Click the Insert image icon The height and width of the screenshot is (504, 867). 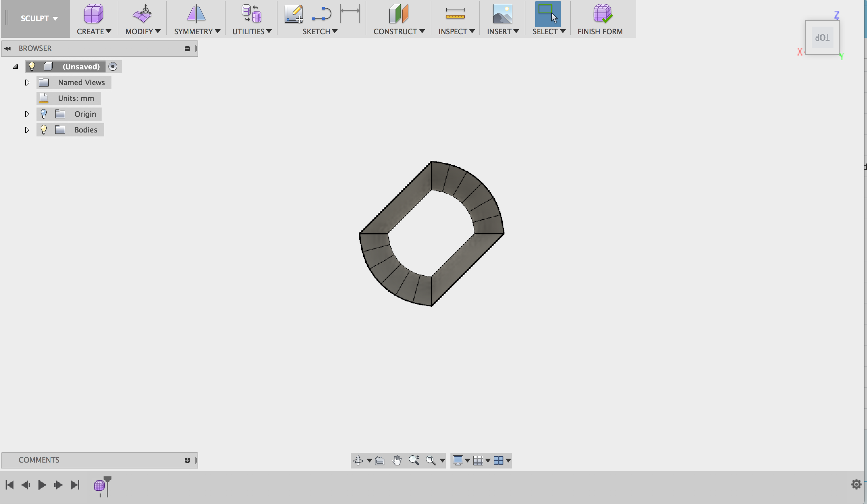click(502, 14)
